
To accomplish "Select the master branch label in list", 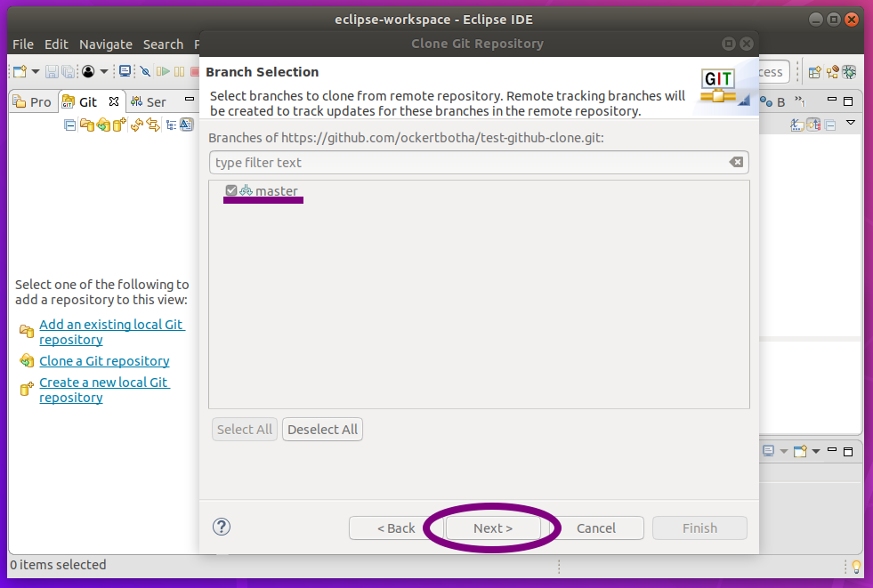I will (276, 190).
